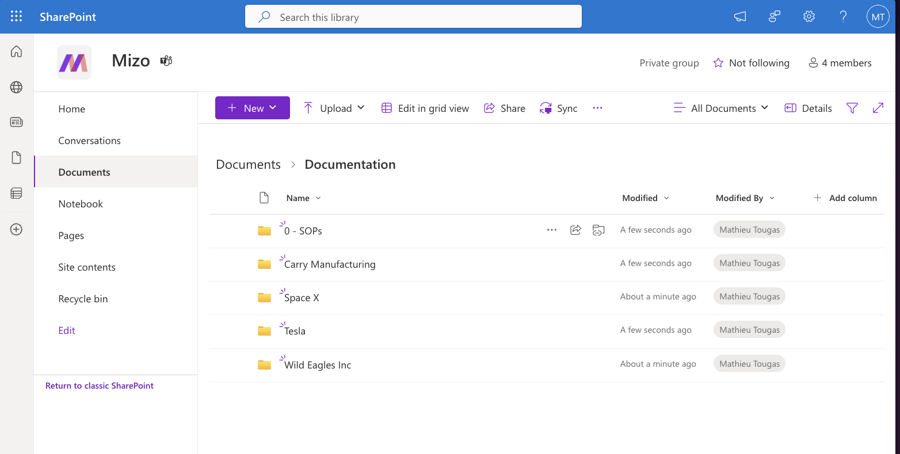The image size is (900, 454).
Task: Open the My files page icon
Action: (x=17, y=158)
